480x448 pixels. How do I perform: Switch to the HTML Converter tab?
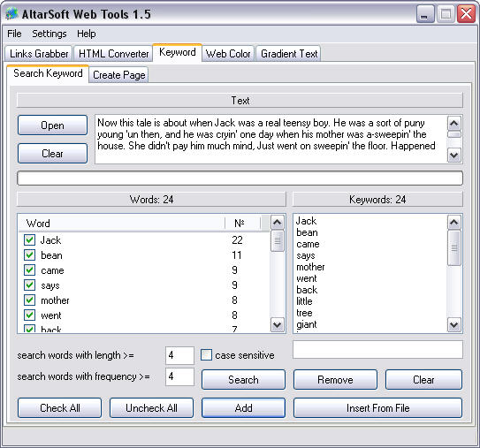[113, 54]
